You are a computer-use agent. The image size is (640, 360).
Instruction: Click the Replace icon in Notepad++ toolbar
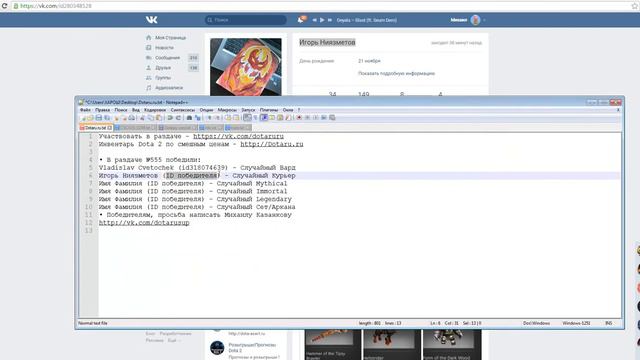click(198, 118)
